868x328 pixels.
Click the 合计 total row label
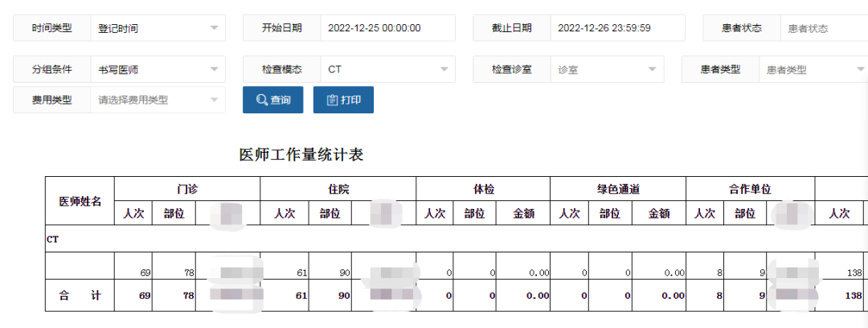tap(80, 296)
